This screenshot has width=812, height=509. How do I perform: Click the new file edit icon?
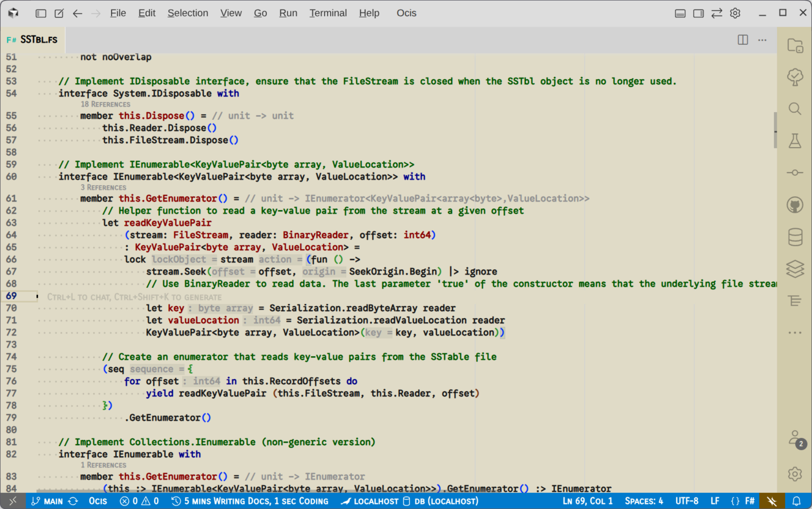[59, 13]
